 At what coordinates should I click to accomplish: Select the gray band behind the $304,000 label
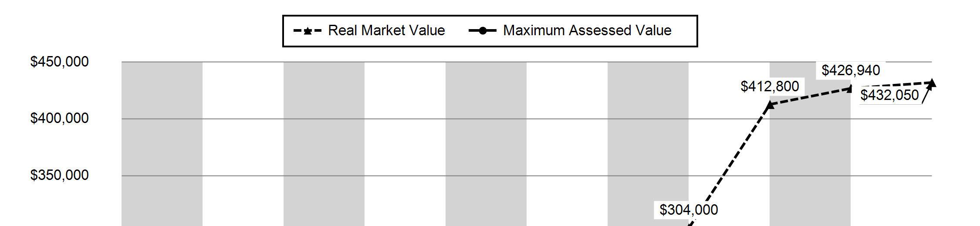point(648,143)
